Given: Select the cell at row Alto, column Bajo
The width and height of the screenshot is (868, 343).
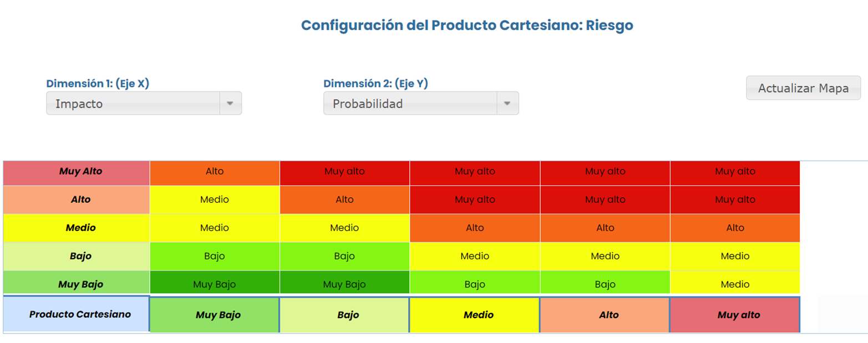Looking at the screenshot, I should click(x=344, y=199).
